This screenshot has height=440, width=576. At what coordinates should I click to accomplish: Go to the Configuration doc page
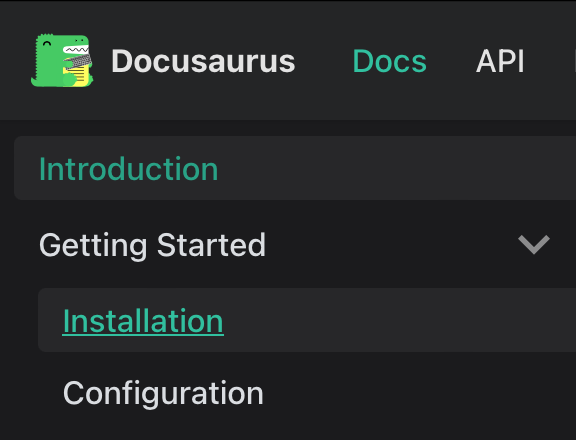click(x=163, y=393)
